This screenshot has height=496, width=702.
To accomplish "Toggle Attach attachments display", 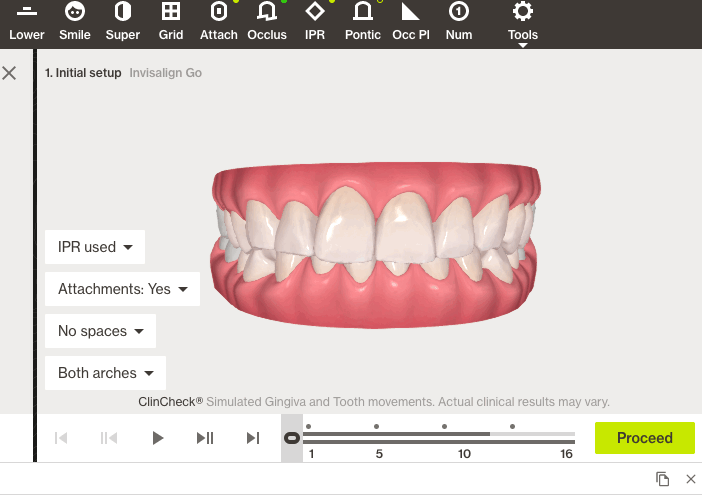I will (x=218, y=22).
